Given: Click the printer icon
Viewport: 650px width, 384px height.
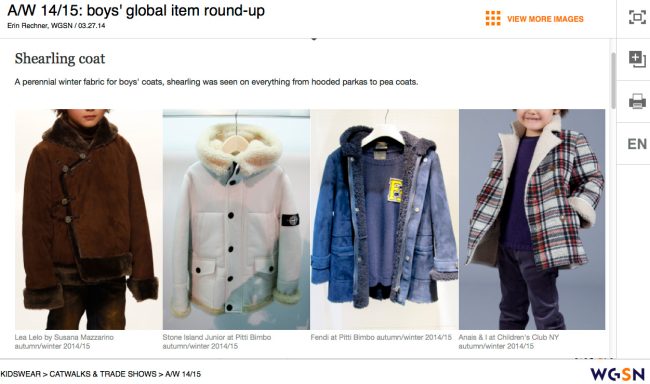Looking at the screenshot, I should 637,101.
